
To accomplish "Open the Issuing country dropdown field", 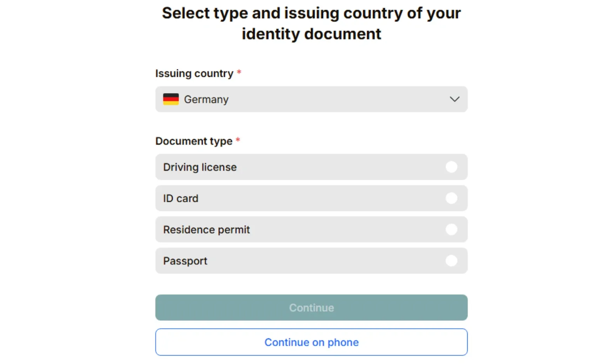I will [x=311, y=99].
